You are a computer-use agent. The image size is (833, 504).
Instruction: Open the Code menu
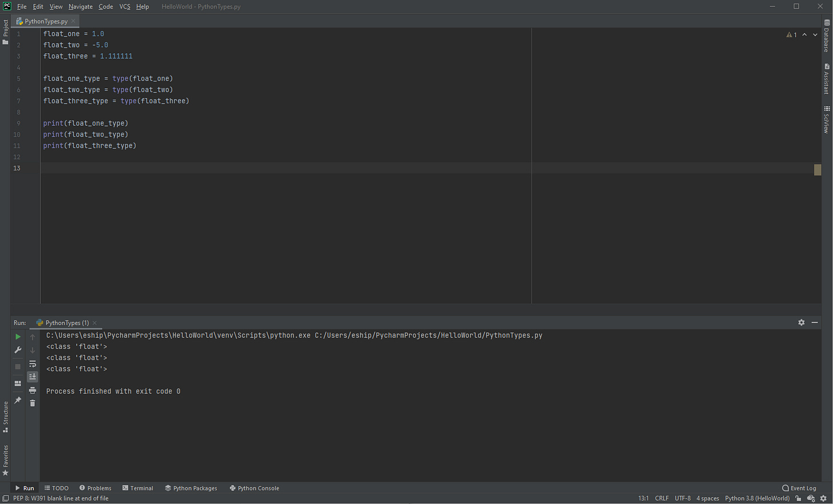point(106,7)
